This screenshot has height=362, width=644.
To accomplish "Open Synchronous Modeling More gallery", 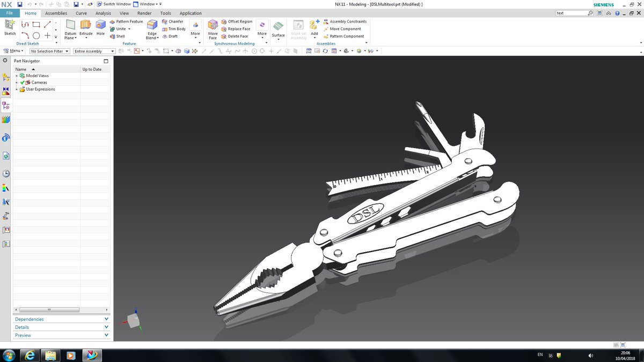I will click(x=262, y=29).
